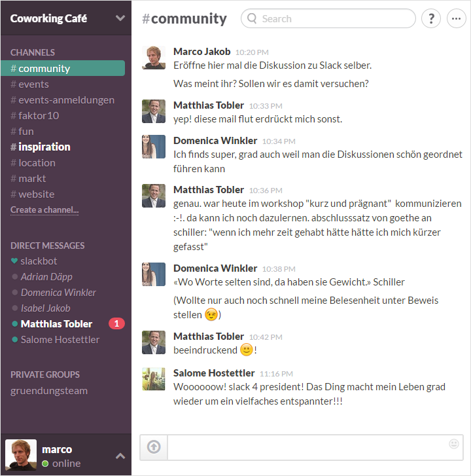
Task: Click the help question mark icon
Action: (431, 18)
